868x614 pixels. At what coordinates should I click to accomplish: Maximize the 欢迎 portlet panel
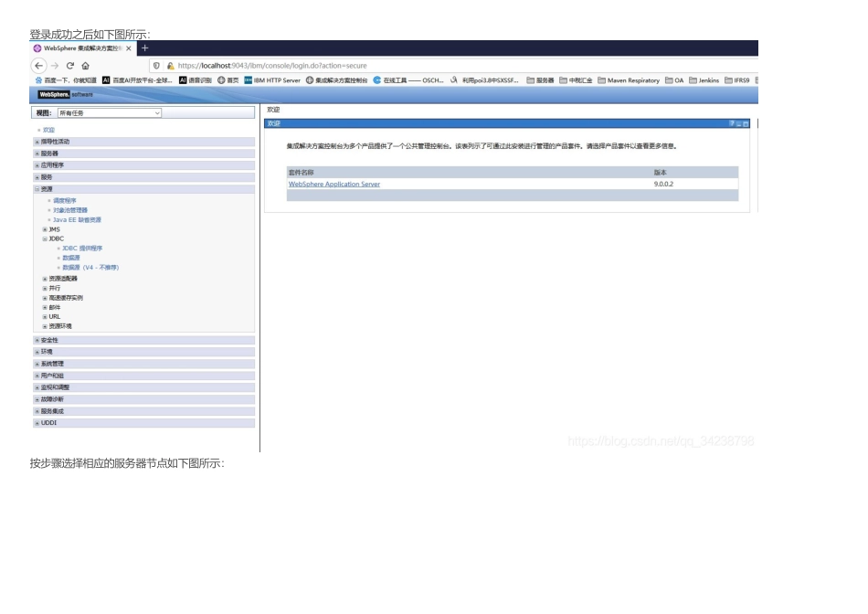(746, 123)
